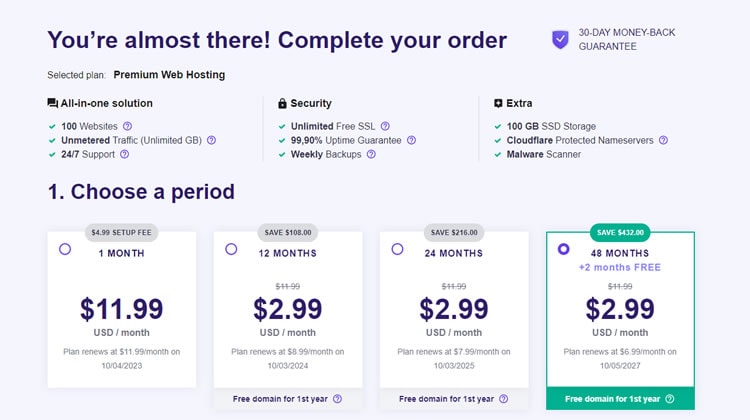Show info for Unlimited Free SSL
The height and width of the screenshot is (420, 750).
[385, 126]
